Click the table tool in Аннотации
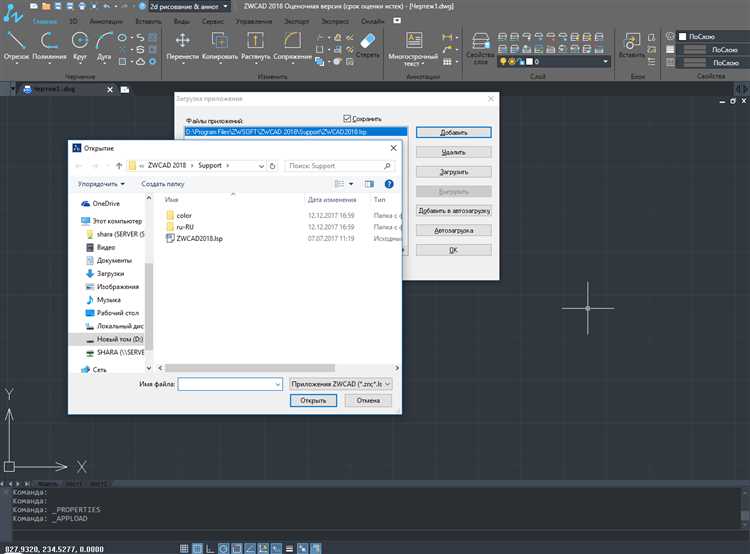 pyautogui.click(x=447, y=62)
